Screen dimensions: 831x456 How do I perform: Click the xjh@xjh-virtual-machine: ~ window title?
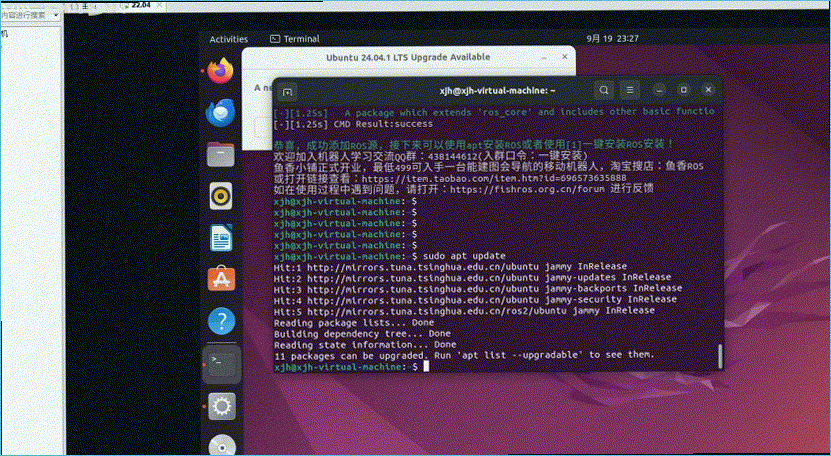[x=497, y=91]
